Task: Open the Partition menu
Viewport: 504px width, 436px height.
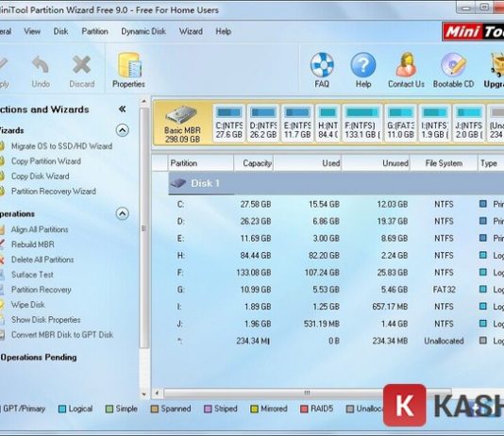Action: click(x=94, y=31)
